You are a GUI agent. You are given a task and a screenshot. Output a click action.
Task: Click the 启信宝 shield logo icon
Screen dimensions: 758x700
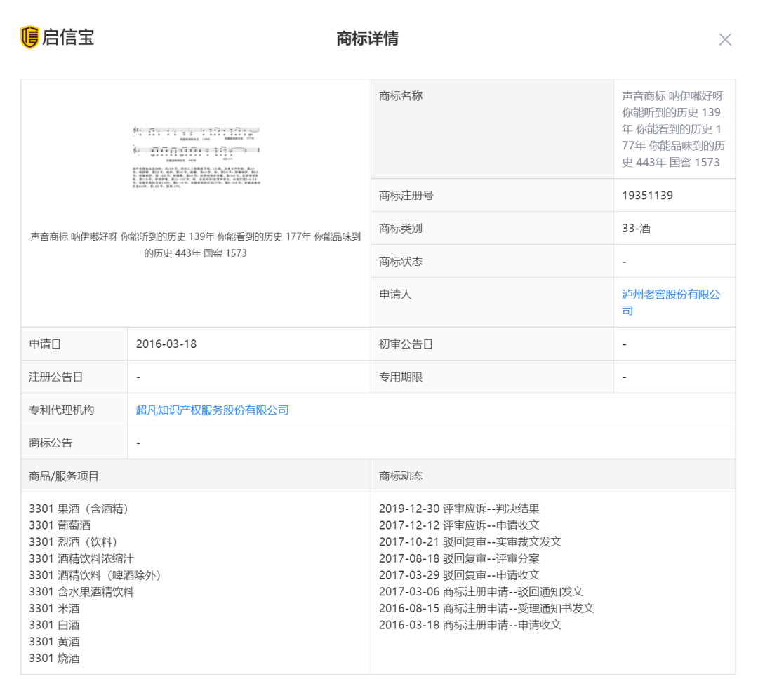29,37
